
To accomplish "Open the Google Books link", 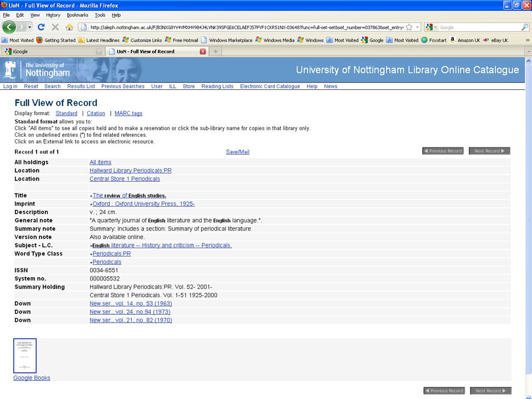I will [32, 378].
